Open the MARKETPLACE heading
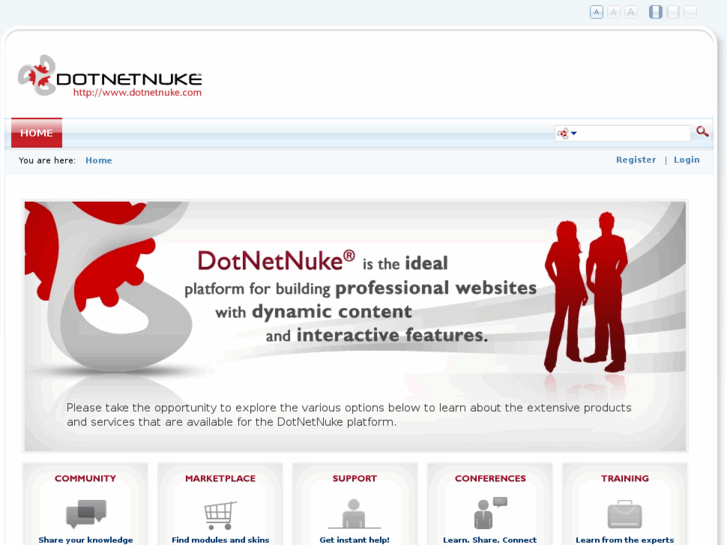 click(x=220, y=479)
